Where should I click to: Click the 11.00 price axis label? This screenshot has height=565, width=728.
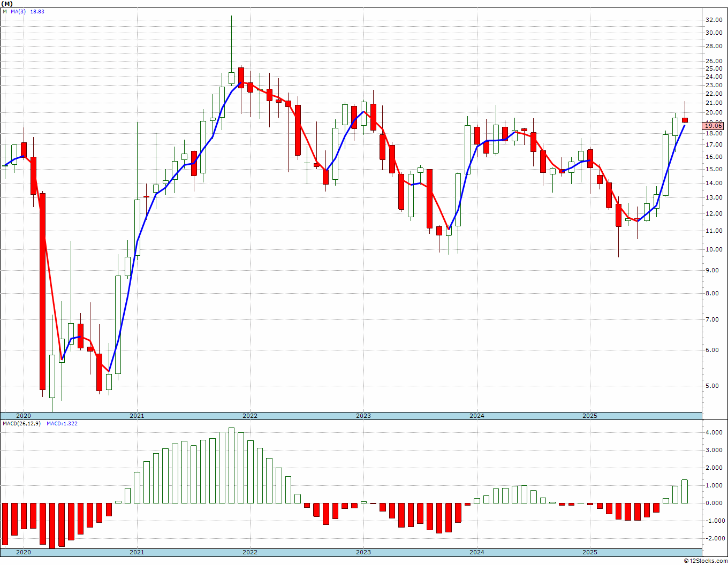point(714,231)
